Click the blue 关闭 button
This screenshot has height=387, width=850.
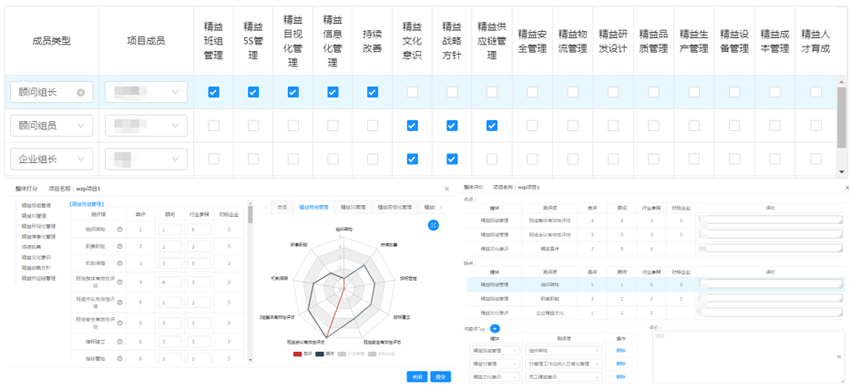417,377
